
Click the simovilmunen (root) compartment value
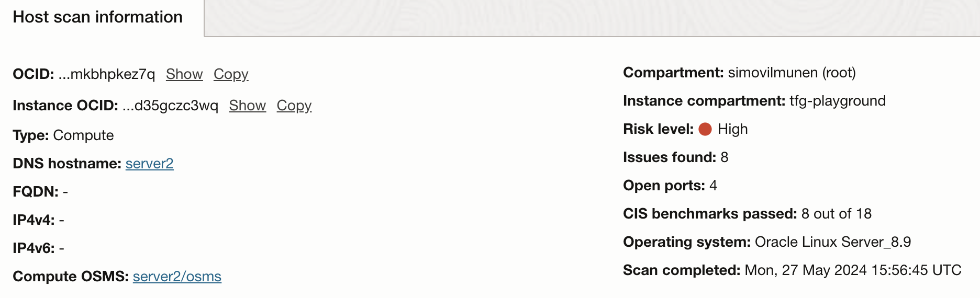(x=792, y=73)
